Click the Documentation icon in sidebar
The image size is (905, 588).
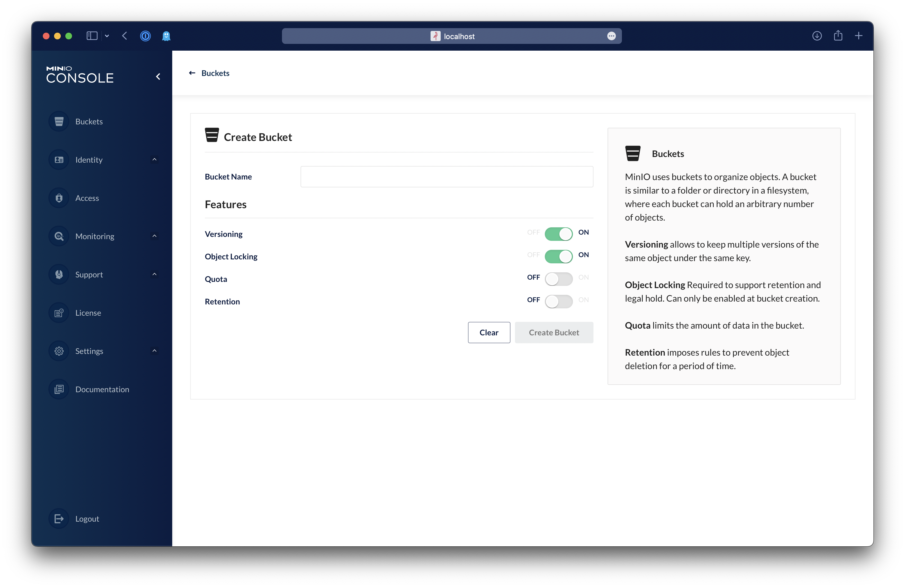59,389
